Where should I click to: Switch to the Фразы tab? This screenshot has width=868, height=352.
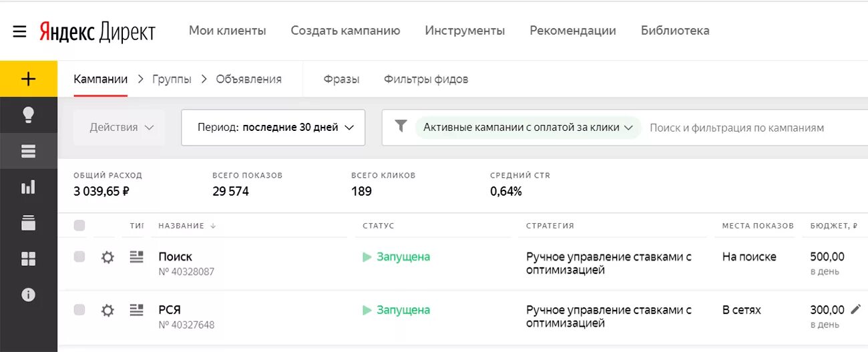pos(341,79)
